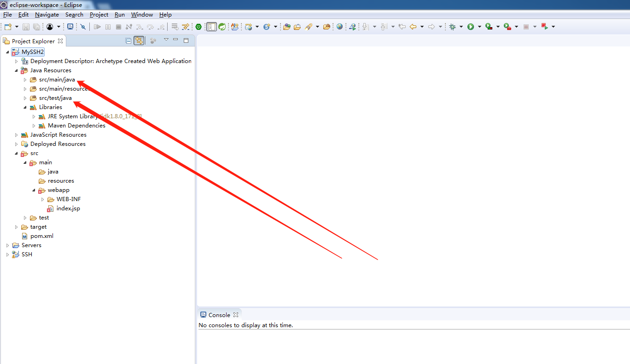This screenshot has width=630, height=364.
Task: Open the Navigate menu
Action: click(x=47, y=15)
